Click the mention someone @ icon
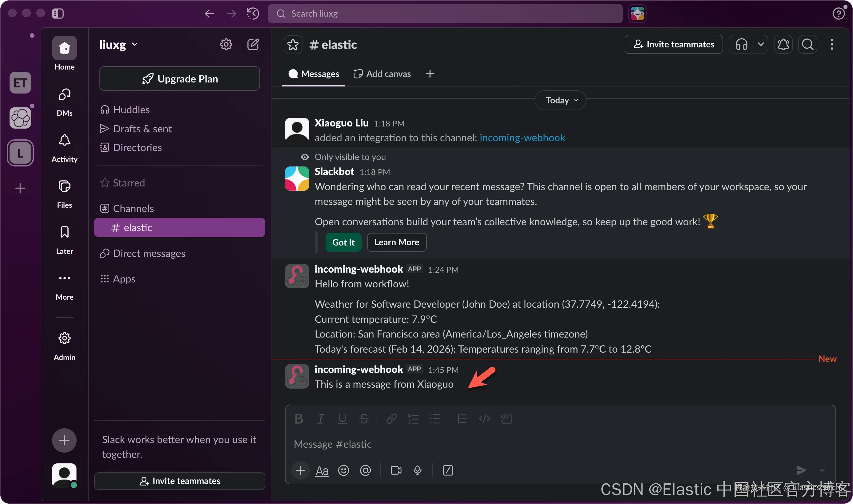The height and width of the screenshot is (504, 853). tap(365, 470)
